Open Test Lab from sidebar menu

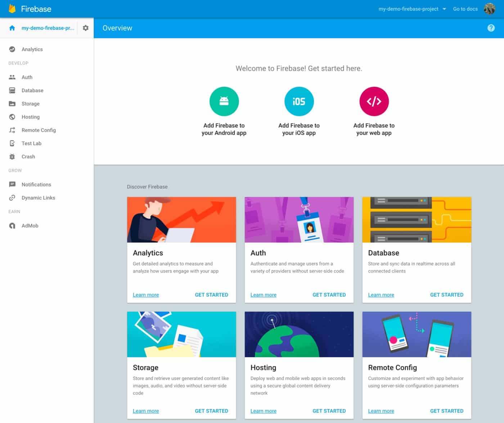[31, 143]
